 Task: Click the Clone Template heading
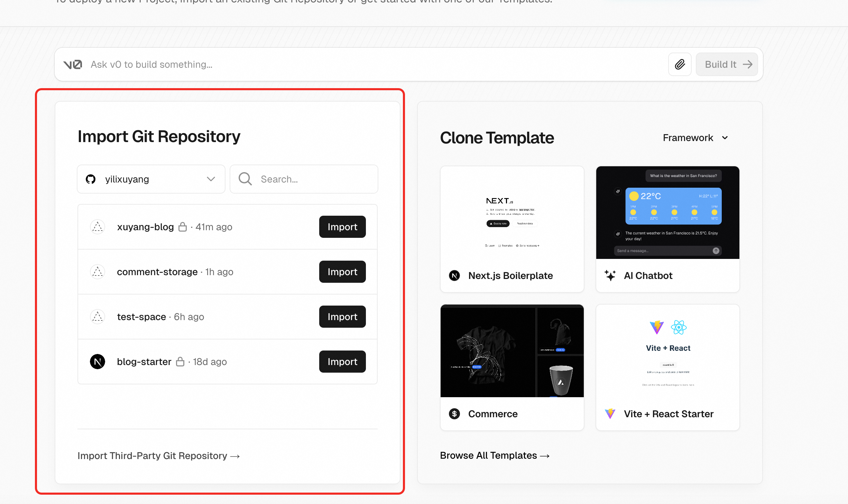click(x=497, y=138)
